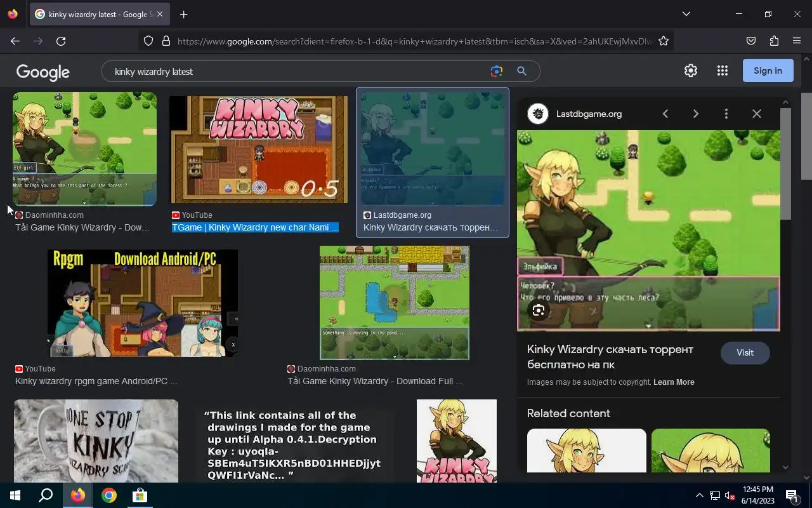Click the Visit button

pos(745,352)
